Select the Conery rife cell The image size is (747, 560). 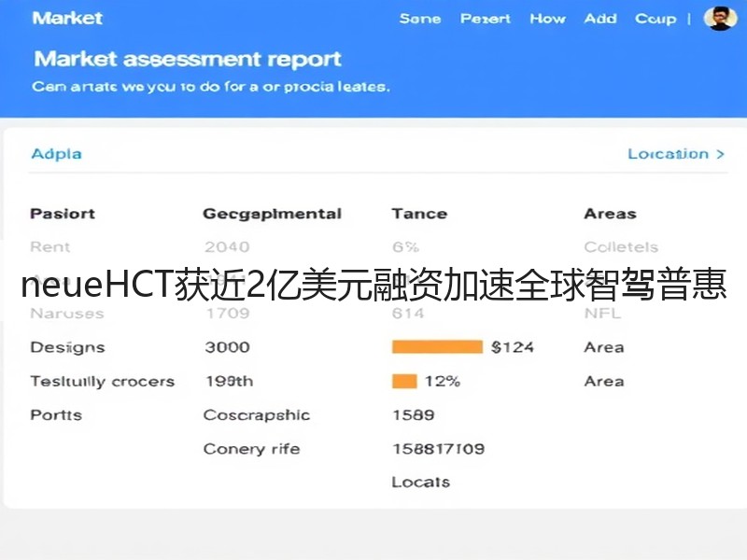pos(251,449)
